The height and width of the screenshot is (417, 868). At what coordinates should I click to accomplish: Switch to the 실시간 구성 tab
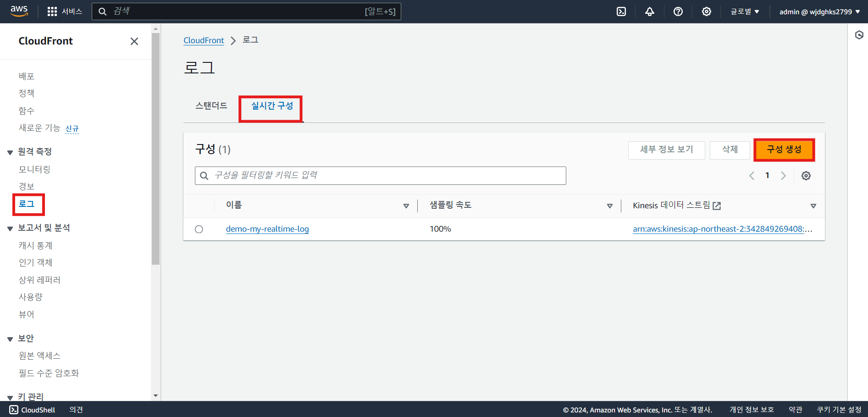pyautogui.click(x=272, y=106)
